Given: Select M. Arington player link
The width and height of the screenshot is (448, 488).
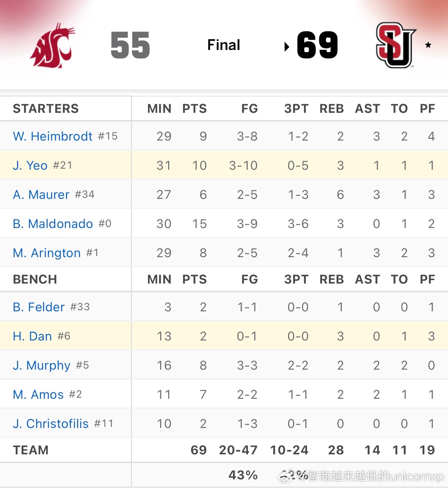Looking at the screenshot, I should tap(47, 253).
